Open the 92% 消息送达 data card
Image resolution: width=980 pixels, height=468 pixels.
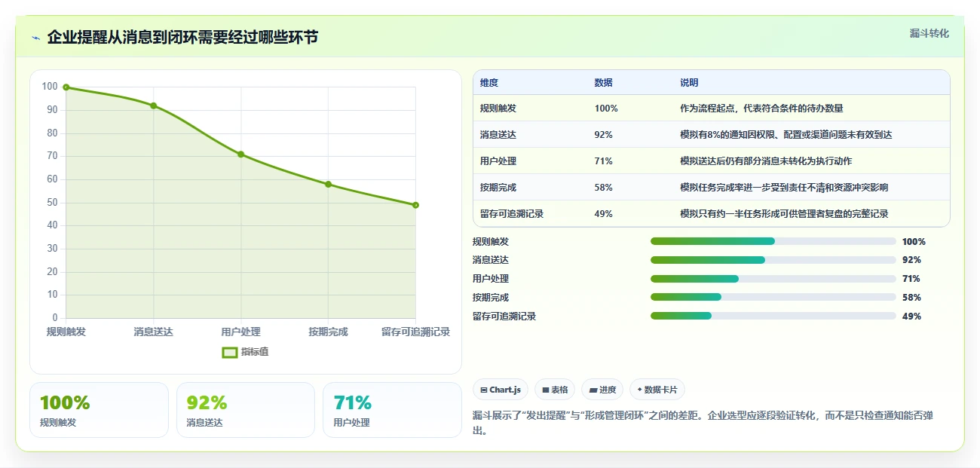[x=246, y=410]
